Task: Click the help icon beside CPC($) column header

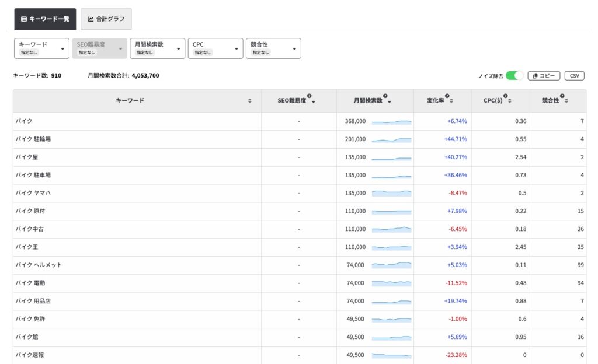Action: click(x=505, y=96)
